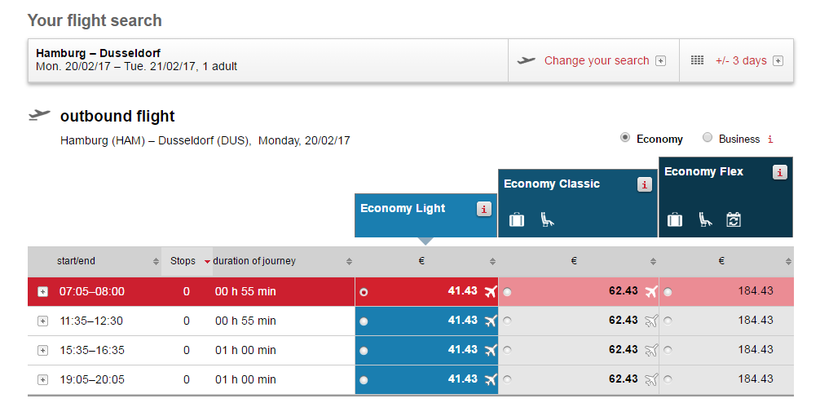Click the Economy Light info icon

tap(484, 209)
